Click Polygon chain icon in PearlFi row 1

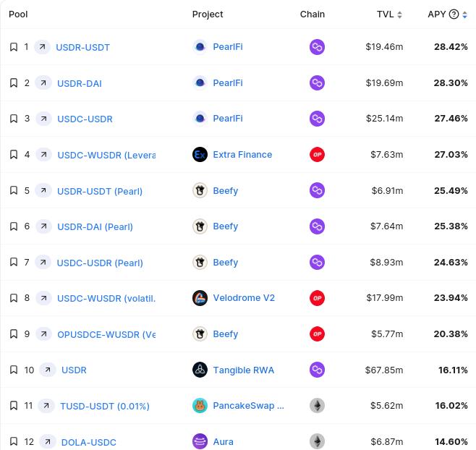coord(317,47)
